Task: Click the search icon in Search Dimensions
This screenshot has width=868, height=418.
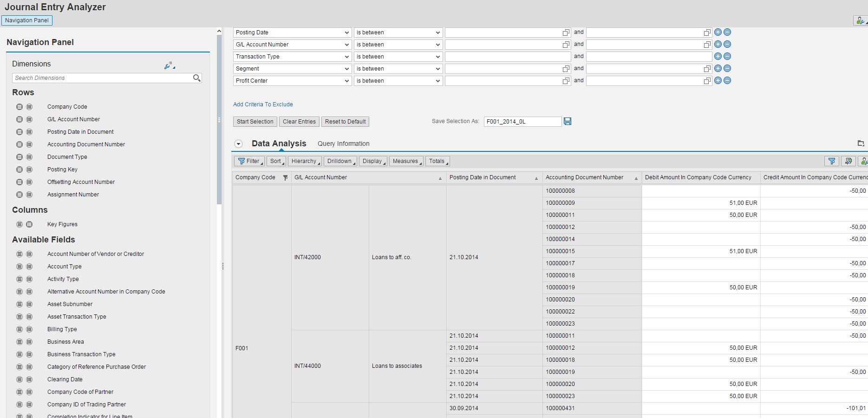Action: pyautogui.click(x=196, y=78)
